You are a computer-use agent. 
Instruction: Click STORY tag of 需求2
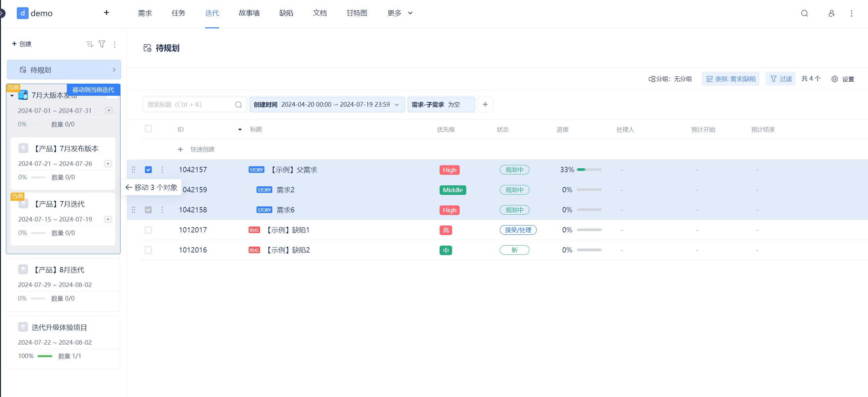tap(264, 190)
